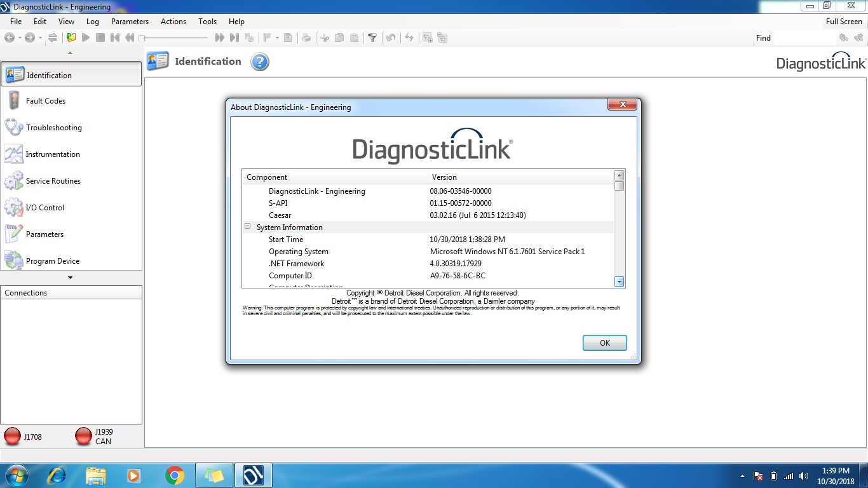868x488 pixels.
Task: Open the Log menu
Action: pos(93,21)
